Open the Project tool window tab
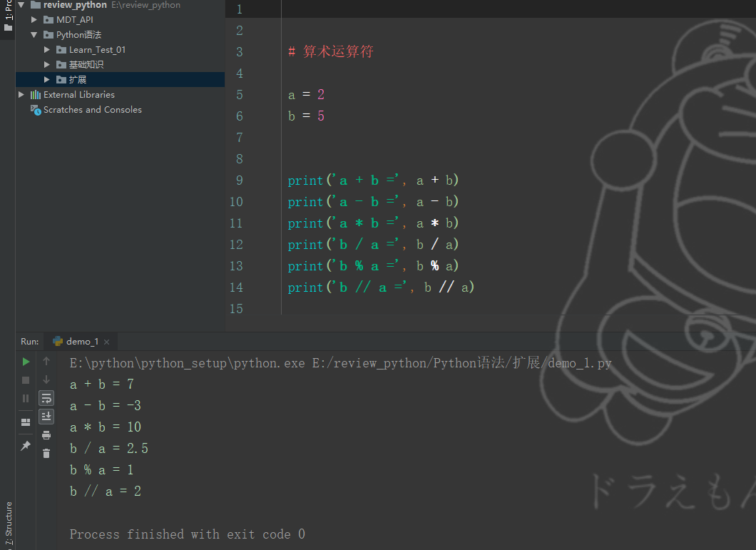756x550 pixels. coord(8,14)
